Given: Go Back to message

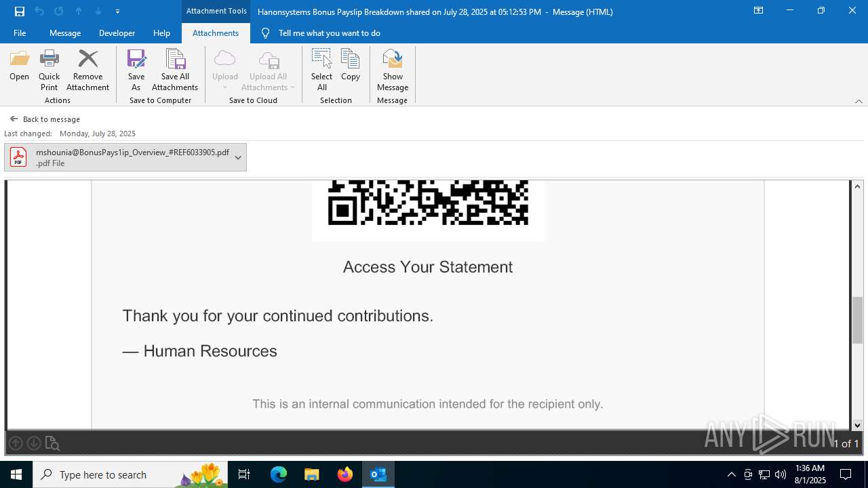Looking at the screenshot, I should point(45,119).
